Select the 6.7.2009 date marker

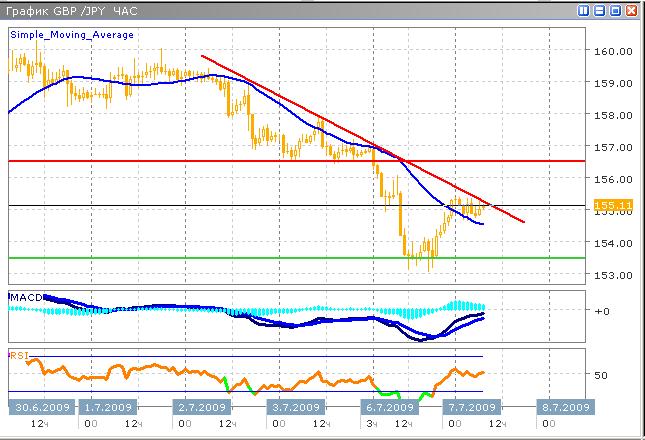(x=382, y=408)
